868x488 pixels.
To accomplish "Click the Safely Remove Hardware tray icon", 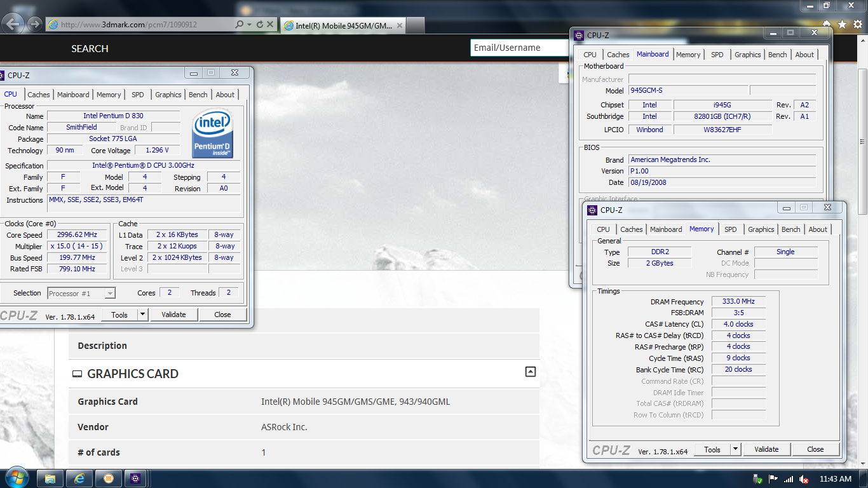I will (758, 479).
